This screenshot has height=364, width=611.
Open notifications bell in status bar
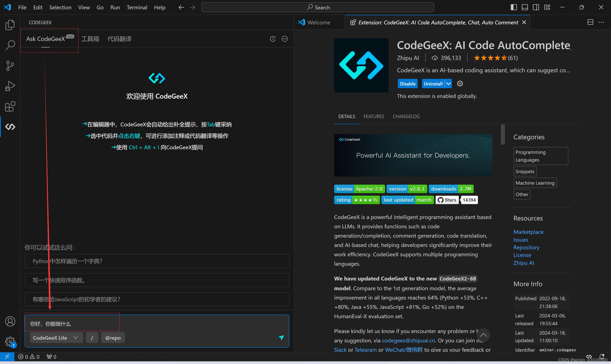[x=601, y=357]
